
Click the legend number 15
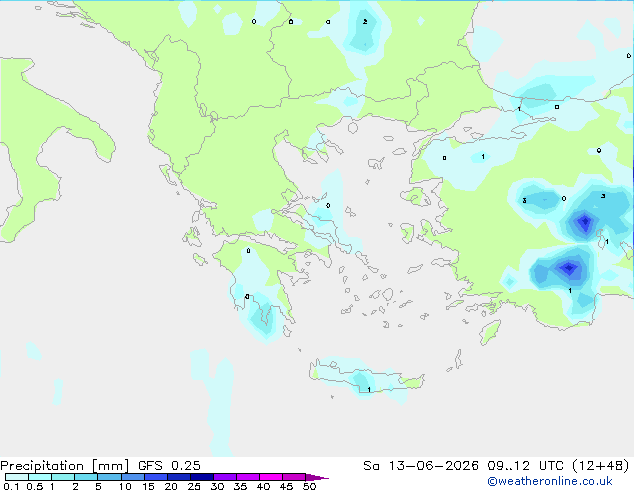click(x=148, y=486)
